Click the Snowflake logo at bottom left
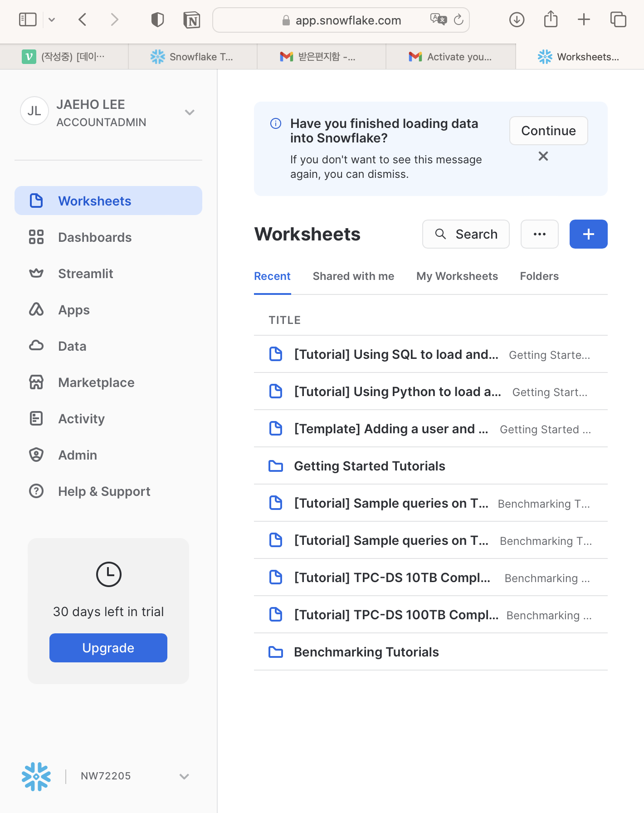This screenshot has height=813, width=644. [36, 776]
